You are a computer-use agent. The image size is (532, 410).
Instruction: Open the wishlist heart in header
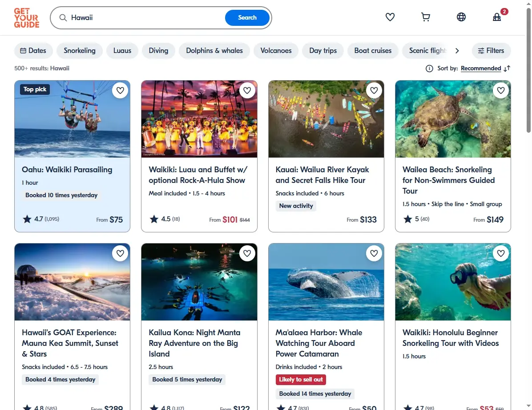click(390, 17)
